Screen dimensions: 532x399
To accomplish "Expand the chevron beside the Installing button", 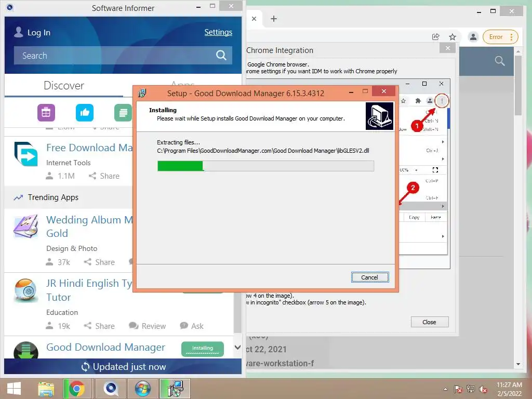I will click(x=238, y=348).
